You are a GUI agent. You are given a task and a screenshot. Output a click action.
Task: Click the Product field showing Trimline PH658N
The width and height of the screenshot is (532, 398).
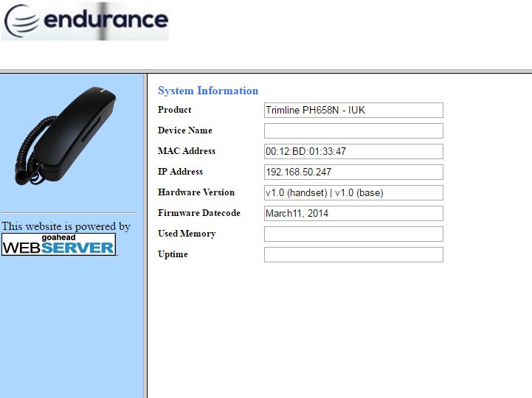353,111
